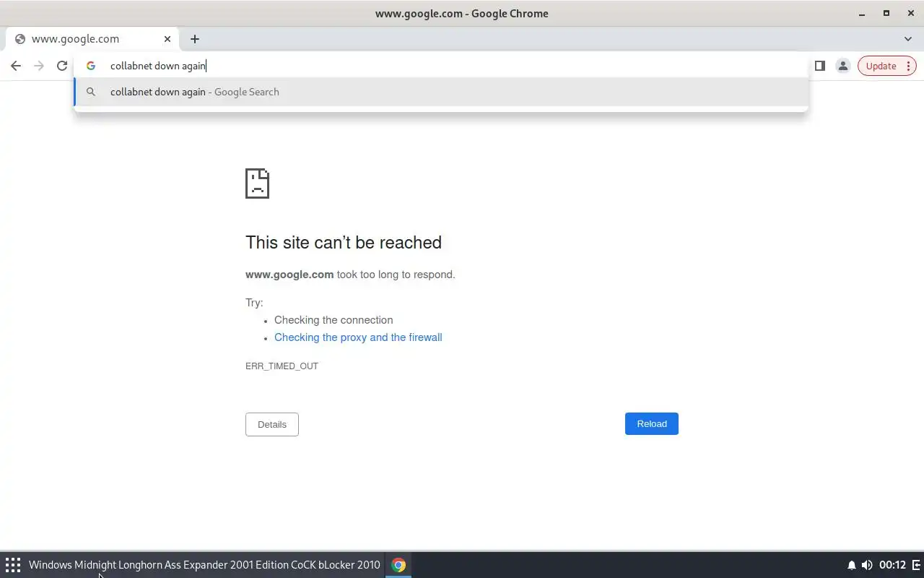Open the applications grid in taskbar
This screenshot has height=578, width=924.
coord(13,565)
